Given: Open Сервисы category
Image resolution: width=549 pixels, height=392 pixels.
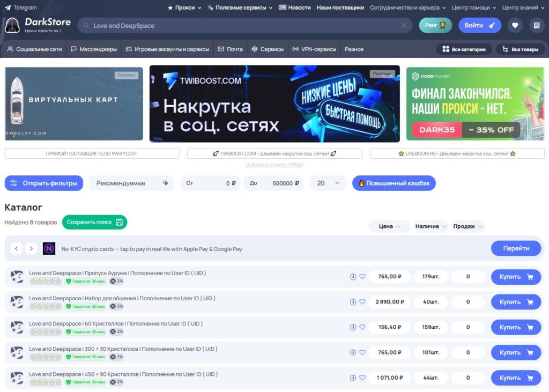Looking at the screenshot, I should click(268, 49).
